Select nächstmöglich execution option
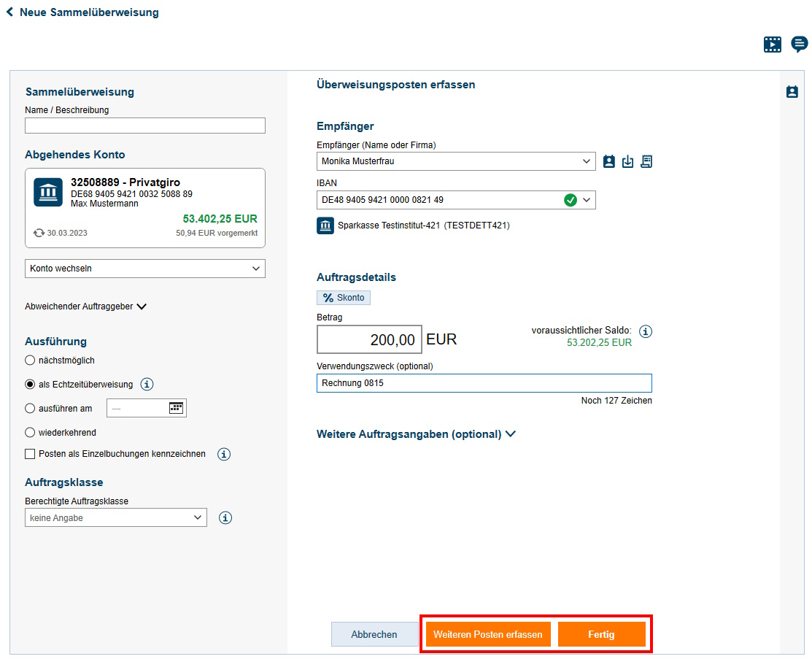The height and width of the screenshot is (659, 812). coord(30,360)
